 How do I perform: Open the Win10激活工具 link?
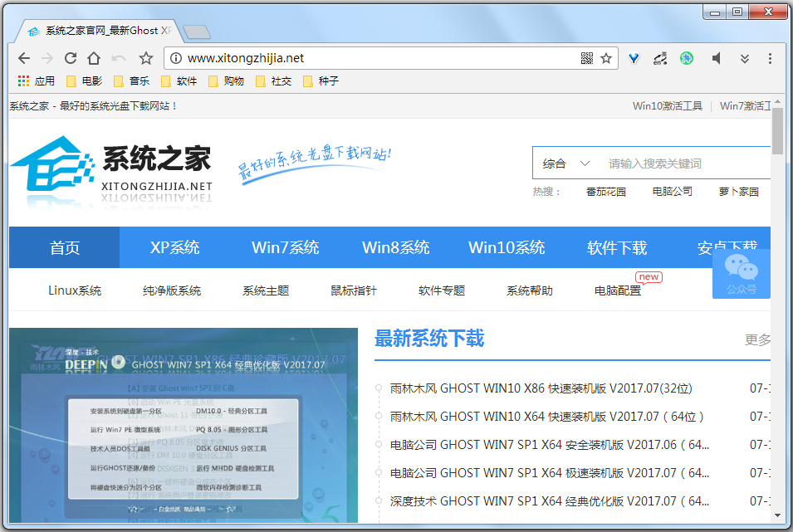[668, 105]
